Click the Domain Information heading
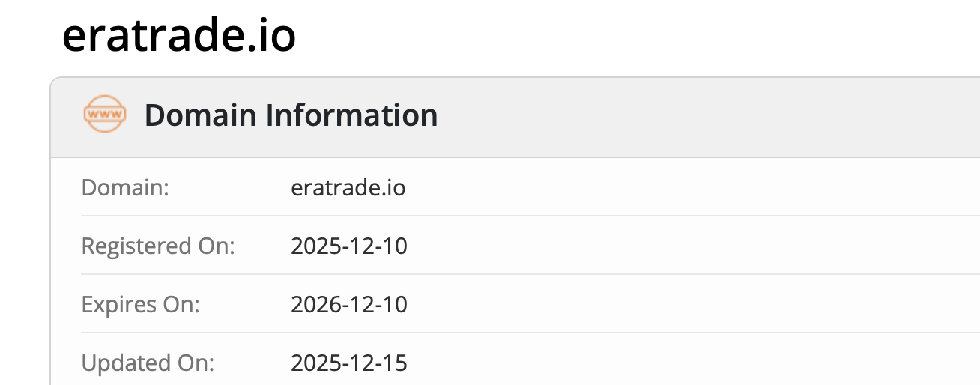980x385 pixels. coord(291,115)
